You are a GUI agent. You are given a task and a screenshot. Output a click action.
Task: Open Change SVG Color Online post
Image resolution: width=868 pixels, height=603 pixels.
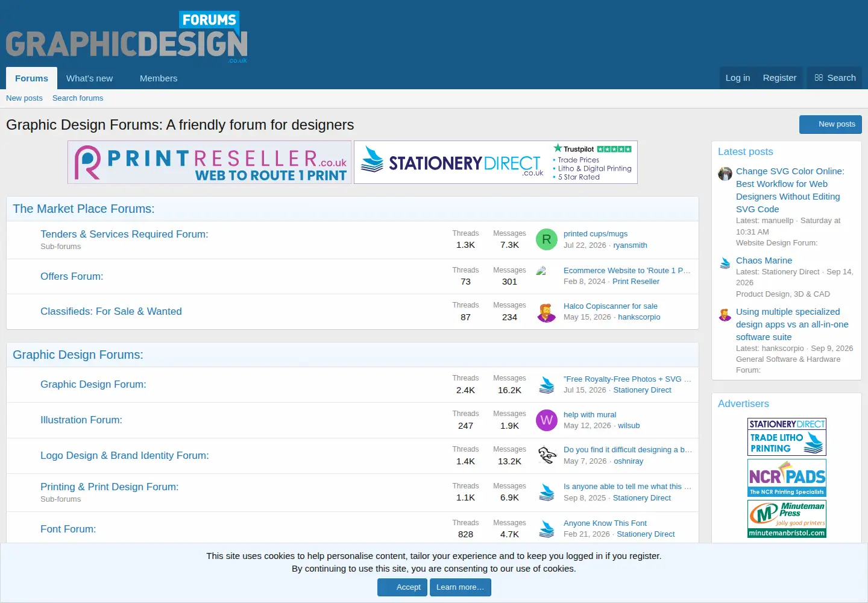790,190
